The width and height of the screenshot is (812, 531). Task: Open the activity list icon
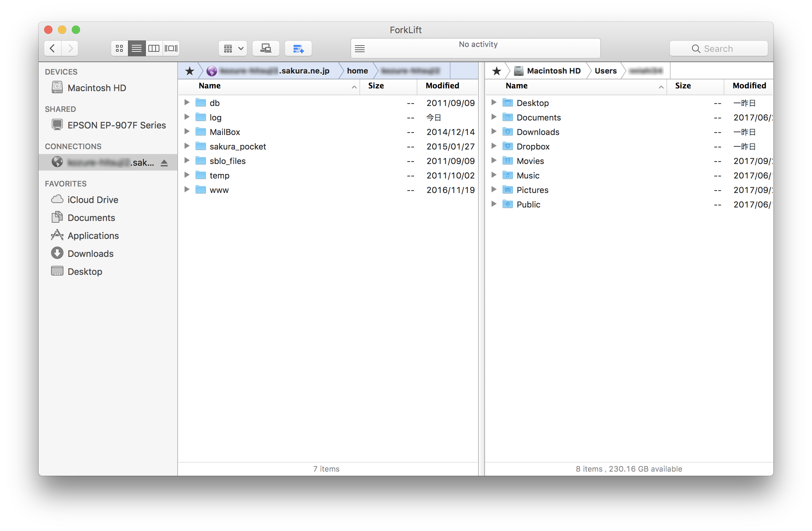pos(360,49)
